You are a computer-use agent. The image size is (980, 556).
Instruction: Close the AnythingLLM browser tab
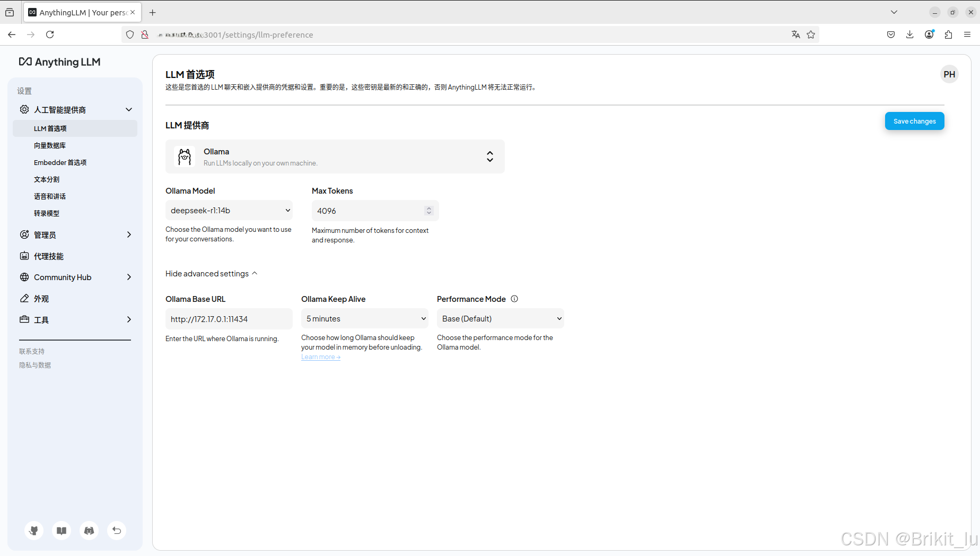click(x=133, y=12)
